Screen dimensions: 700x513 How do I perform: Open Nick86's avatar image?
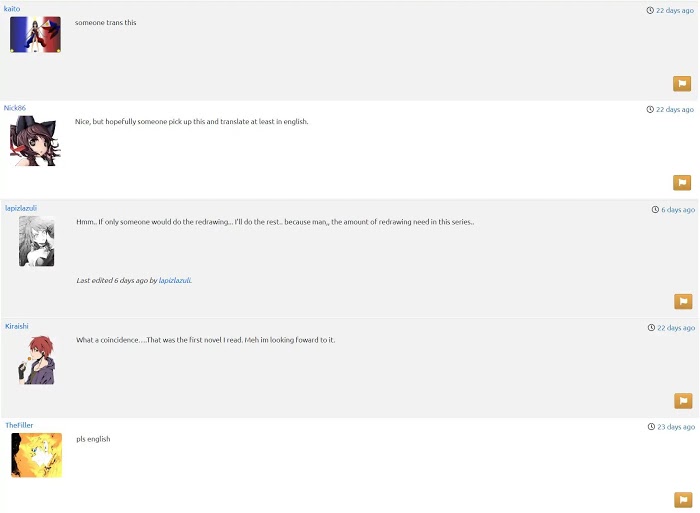(34, 141)
